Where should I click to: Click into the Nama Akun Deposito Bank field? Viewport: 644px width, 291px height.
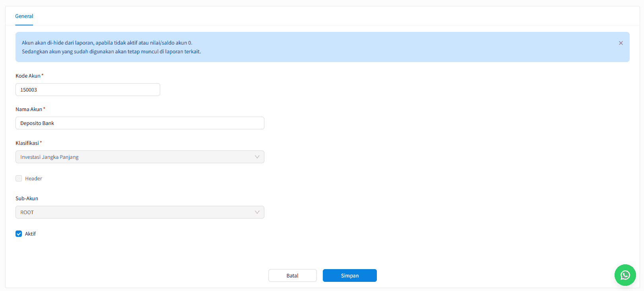[x=140, y=123]
